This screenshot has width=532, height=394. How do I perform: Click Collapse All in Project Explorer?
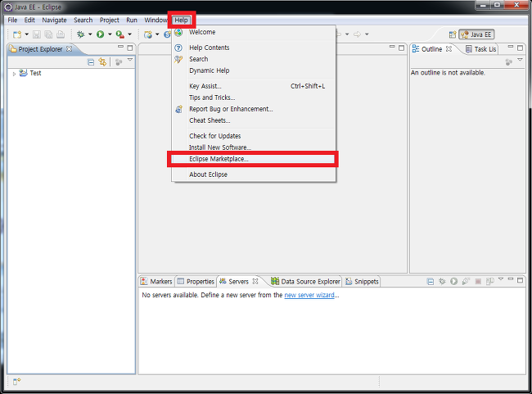tap(91, 62)
